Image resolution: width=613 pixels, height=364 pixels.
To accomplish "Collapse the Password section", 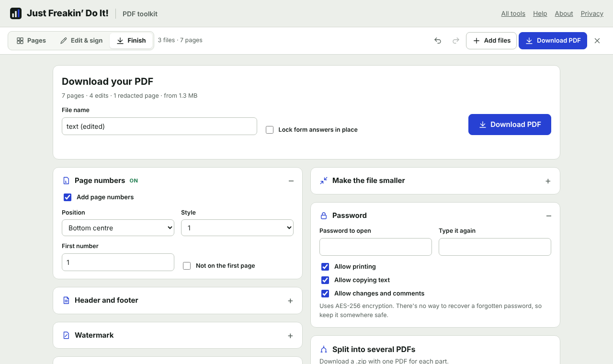I will click(x=548, y=216).
